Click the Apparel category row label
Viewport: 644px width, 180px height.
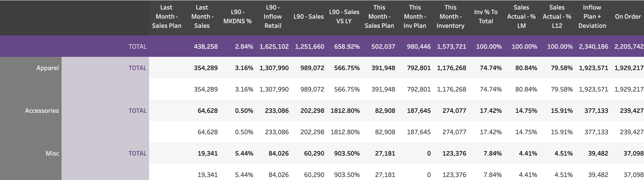click(x=48, y=68)
